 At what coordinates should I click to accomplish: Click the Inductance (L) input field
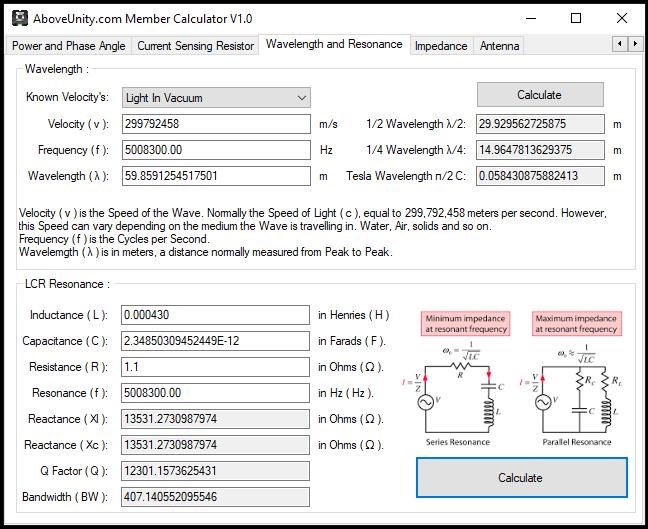(215, 315)
